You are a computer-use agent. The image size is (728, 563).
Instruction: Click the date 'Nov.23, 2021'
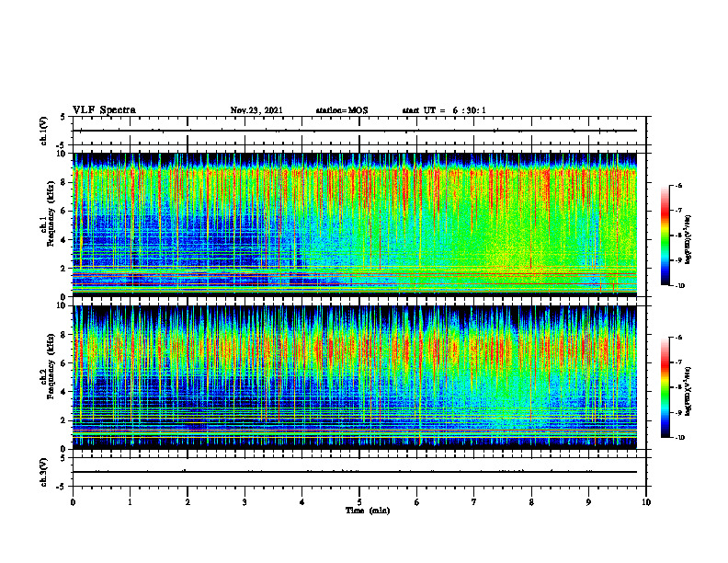click(256, 110)
